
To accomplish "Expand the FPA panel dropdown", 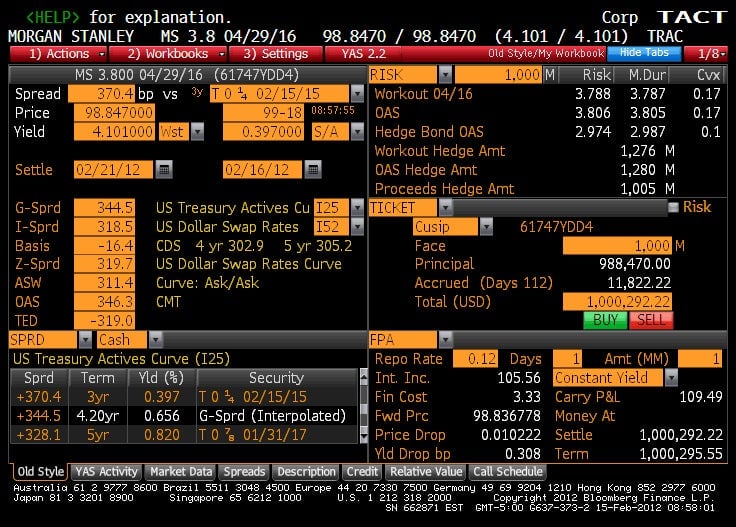I will tap(445, 339).
